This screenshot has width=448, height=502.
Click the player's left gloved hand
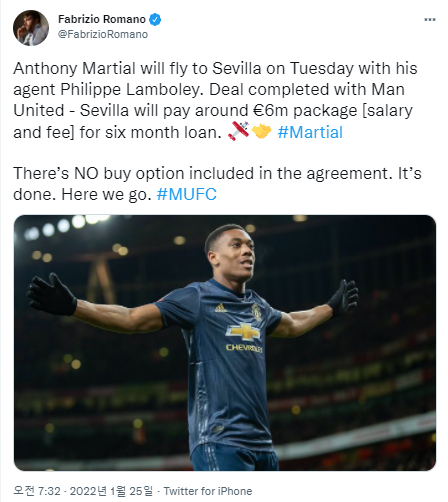[344, 297]
